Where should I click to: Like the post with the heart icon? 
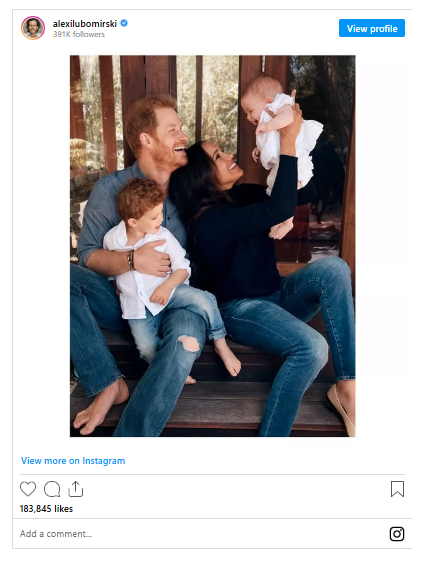[28, 489]
